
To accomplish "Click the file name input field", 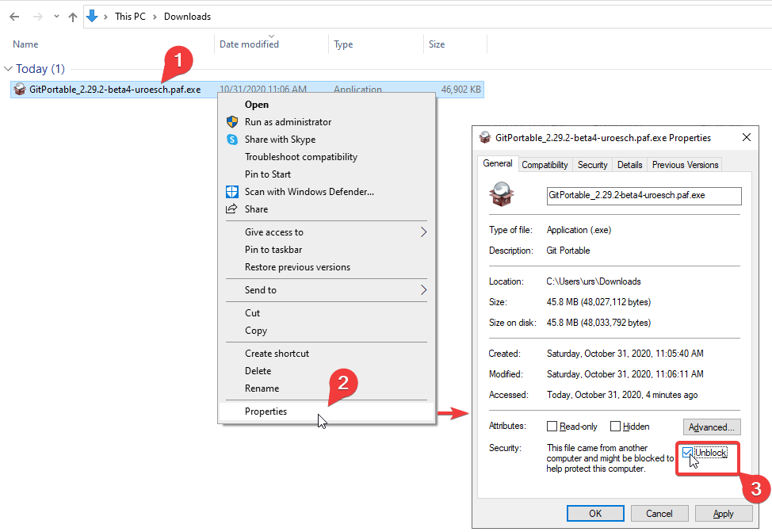I will click(644, 196).
